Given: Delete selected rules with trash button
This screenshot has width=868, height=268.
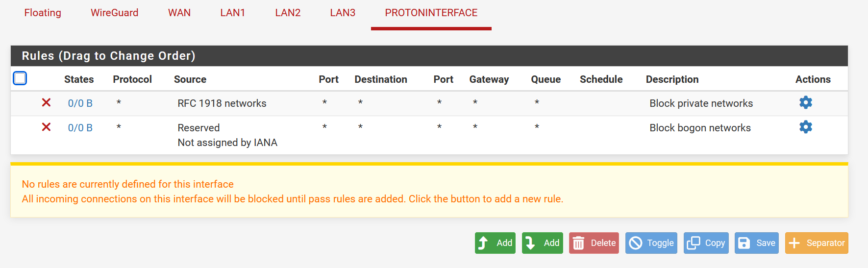Looking at the screenshot, I should pyautogui.click(x=594, y=243).
